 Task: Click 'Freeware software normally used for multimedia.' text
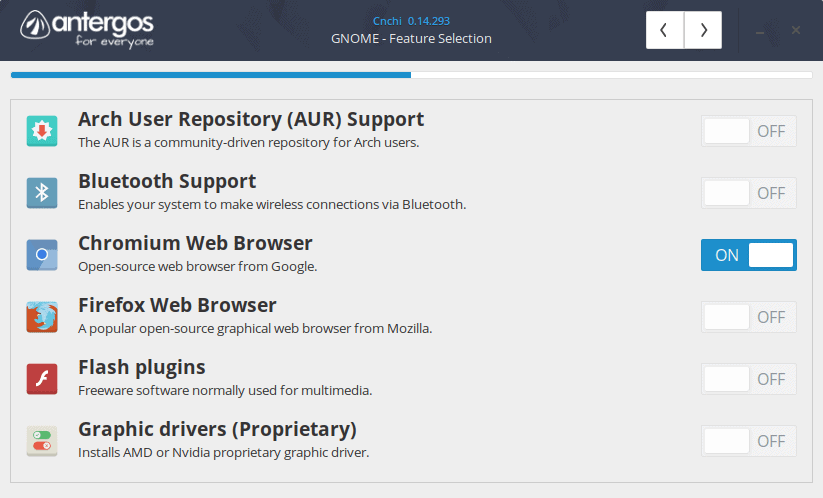pos(225,390)
